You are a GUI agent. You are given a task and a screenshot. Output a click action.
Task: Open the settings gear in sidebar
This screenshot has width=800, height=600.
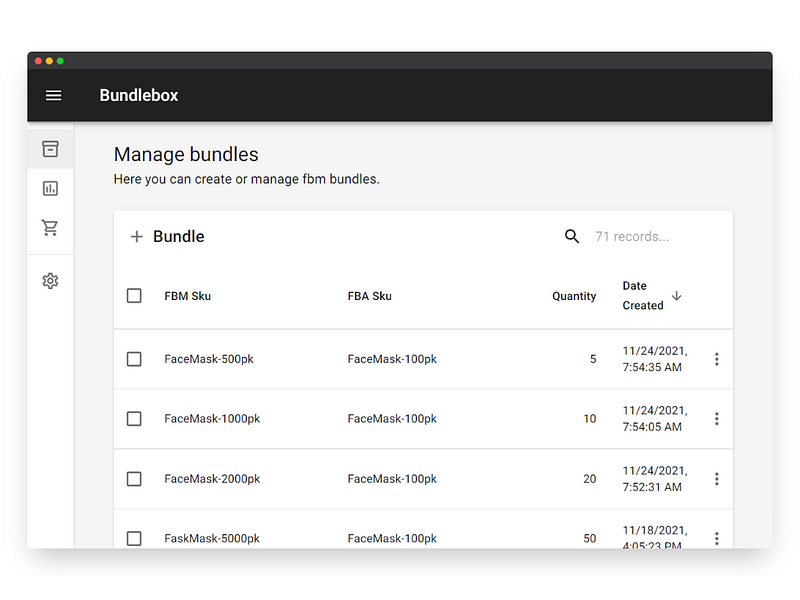coord(50,281)
